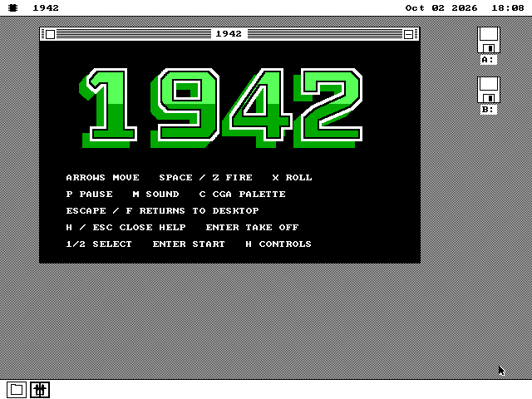This screenshot has width=532, height=399.
Task: Close the 1942 window with its close box
Action: [50, 34]
